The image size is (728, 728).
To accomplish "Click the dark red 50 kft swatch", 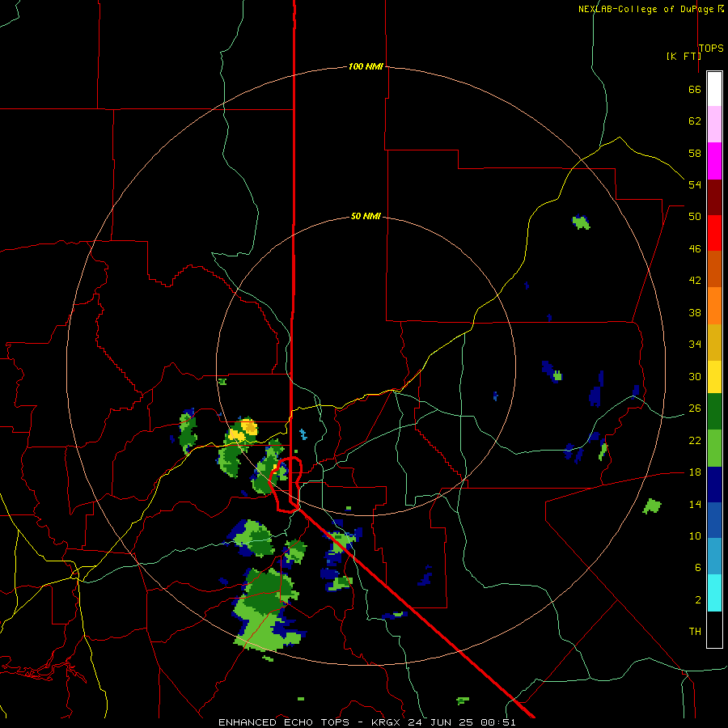I will (x=714, y=197).
